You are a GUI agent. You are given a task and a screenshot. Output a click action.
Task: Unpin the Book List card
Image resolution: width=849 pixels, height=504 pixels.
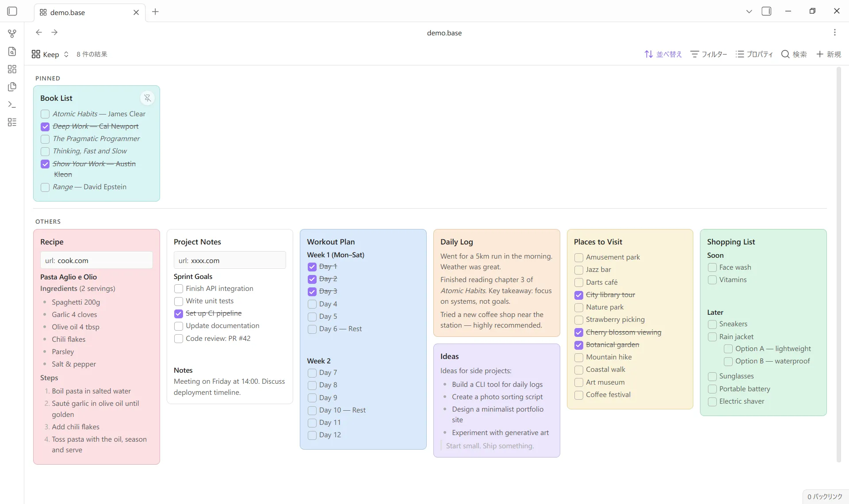(148, 98)
